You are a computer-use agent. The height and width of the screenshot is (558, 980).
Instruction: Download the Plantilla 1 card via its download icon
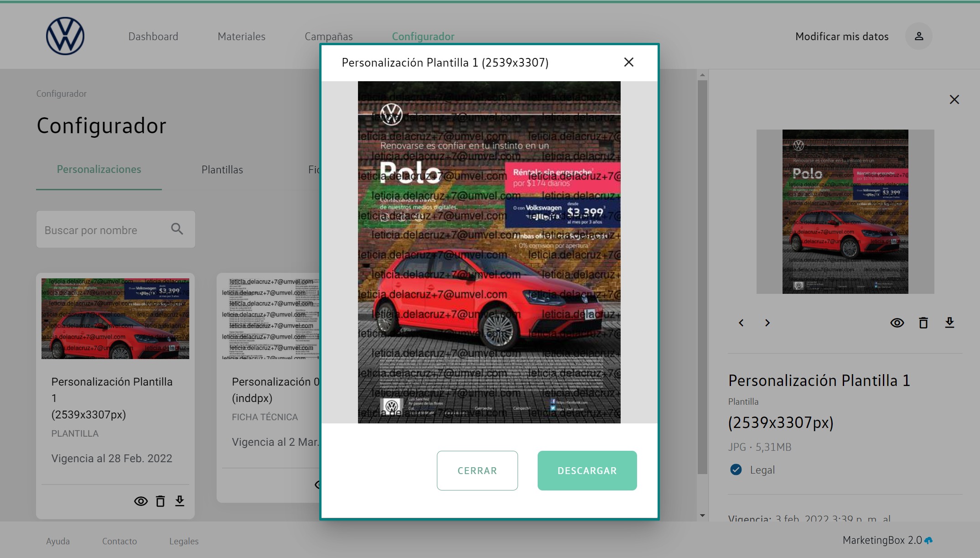[180, 501]
